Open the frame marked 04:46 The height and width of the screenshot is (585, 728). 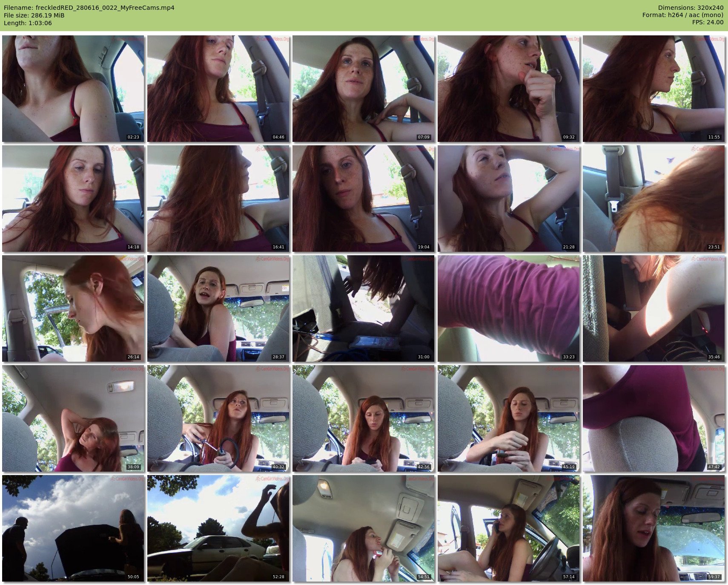pyautogui.click(x=218, y=89)
